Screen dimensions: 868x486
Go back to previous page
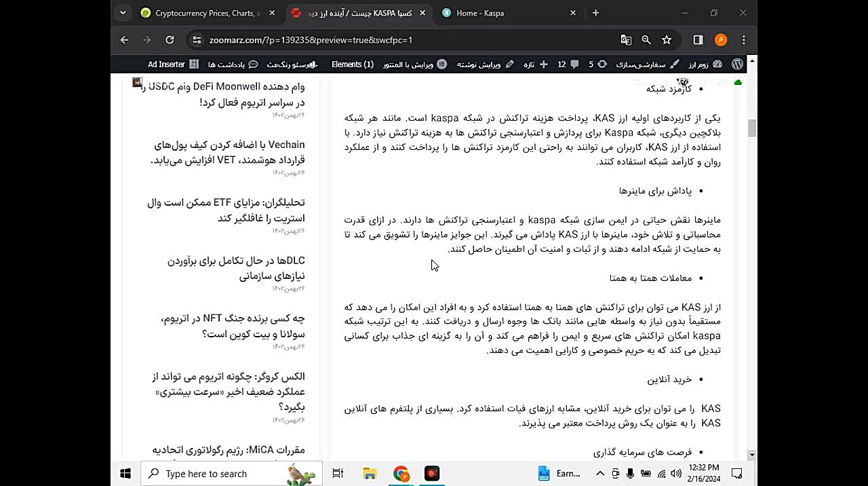click(x=124, y=40)
